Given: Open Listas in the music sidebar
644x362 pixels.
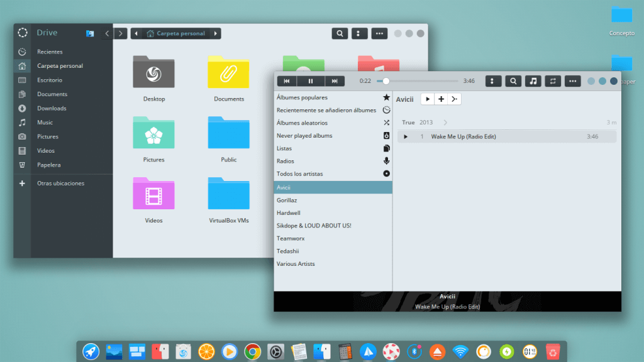Looking at the screenshot, I should tap(333, 148).
